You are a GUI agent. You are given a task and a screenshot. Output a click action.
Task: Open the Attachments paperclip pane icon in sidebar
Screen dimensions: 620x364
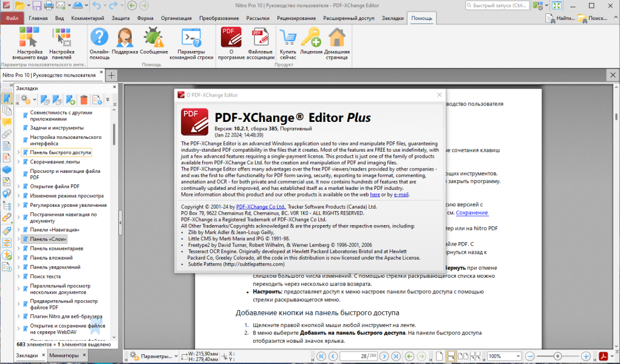click(x=7, y=134)
